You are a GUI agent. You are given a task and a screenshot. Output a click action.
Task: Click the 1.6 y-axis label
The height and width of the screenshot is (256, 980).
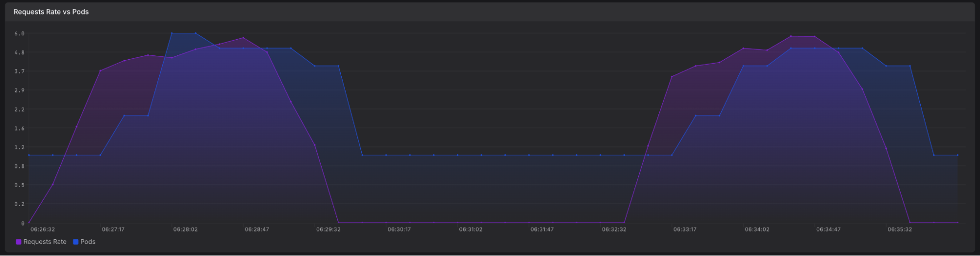(x=20, y=129)
